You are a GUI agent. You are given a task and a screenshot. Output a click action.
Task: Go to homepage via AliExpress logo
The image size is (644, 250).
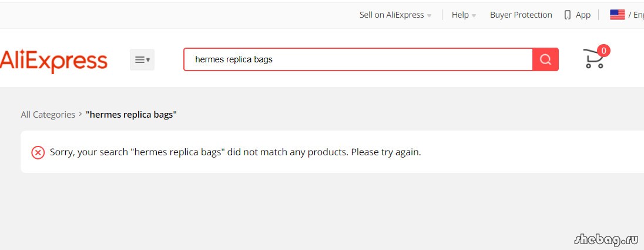pyautogui.click(x=54, y=61)
